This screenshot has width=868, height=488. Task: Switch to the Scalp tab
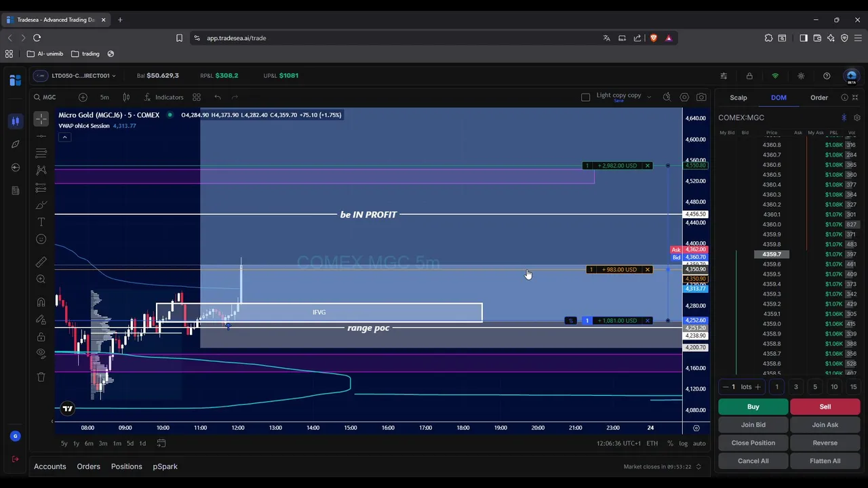tap(738, 98)
